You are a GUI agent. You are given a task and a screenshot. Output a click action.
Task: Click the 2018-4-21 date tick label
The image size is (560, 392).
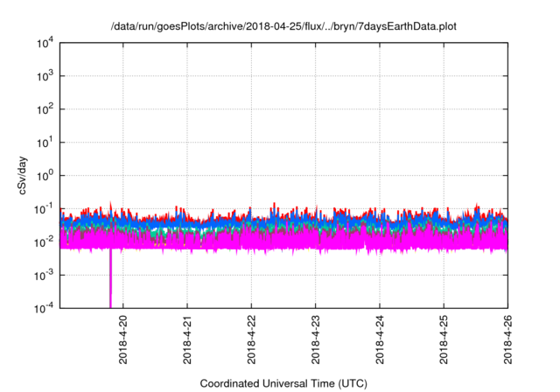click(187, 339)
